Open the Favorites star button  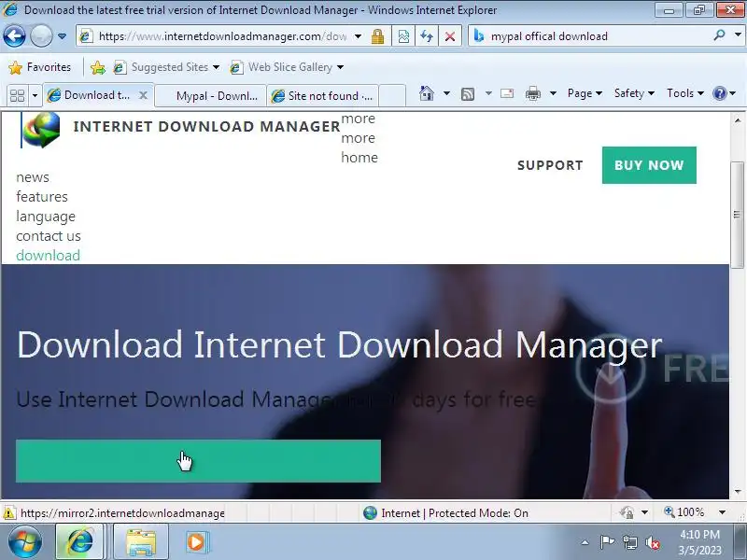point(39,67)
